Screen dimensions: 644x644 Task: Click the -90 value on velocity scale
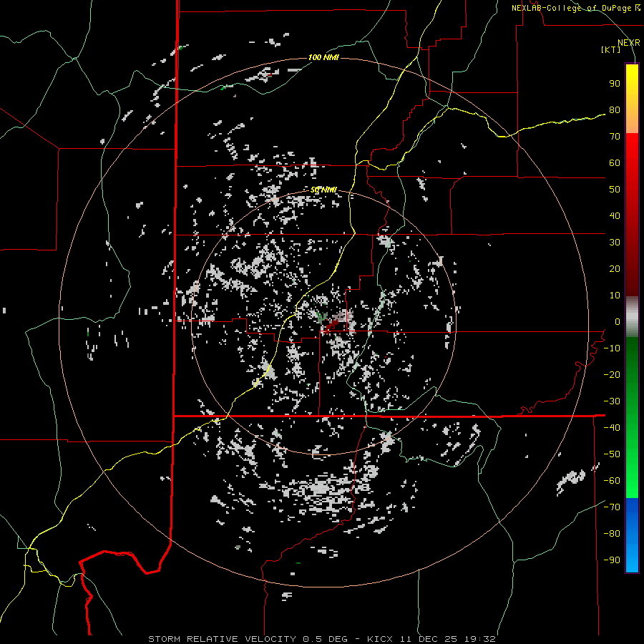click(x=612, y=560)
